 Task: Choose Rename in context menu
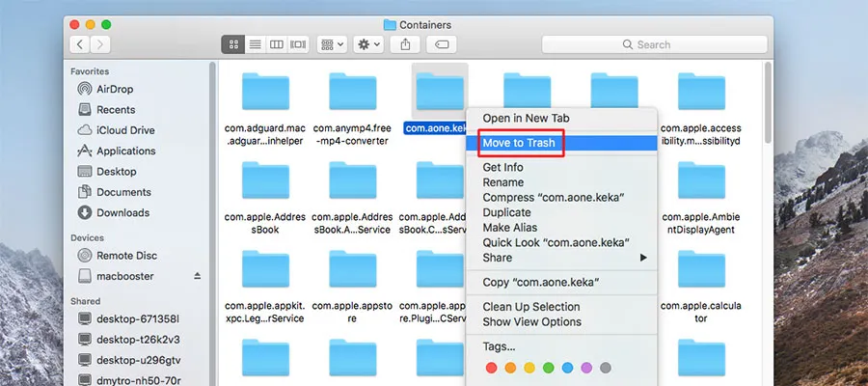(561, 182)
